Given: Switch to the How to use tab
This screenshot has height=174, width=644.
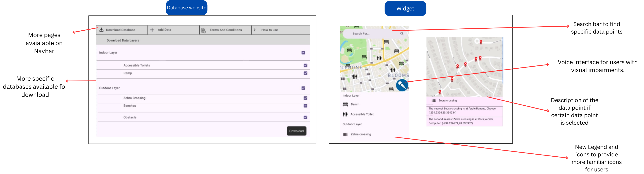Looking at the screenshot, I should pos(270,30).
